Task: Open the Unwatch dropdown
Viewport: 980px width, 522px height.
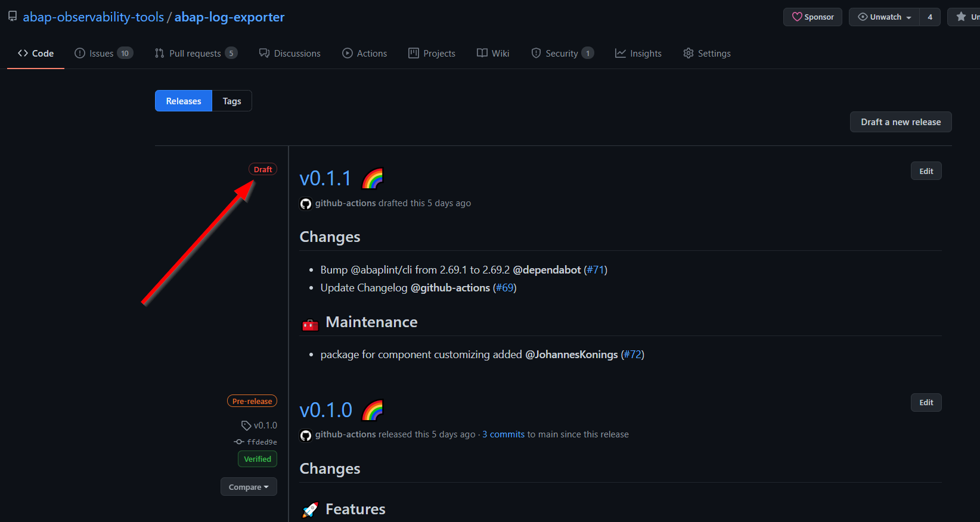Action: [884, 17]
